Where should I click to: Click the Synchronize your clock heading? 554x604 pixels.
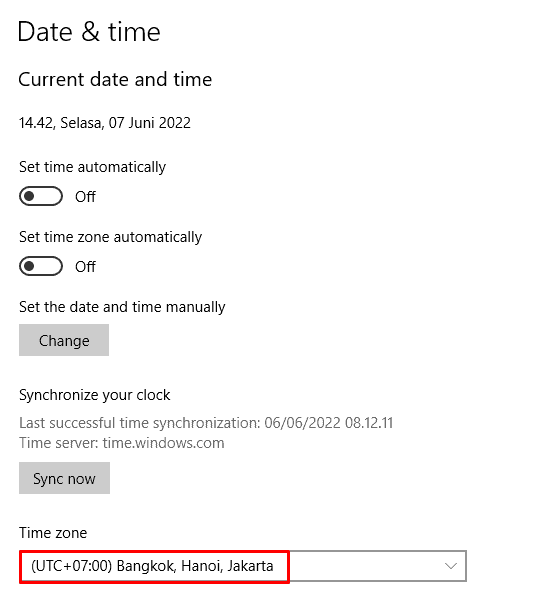click(95, 395)
